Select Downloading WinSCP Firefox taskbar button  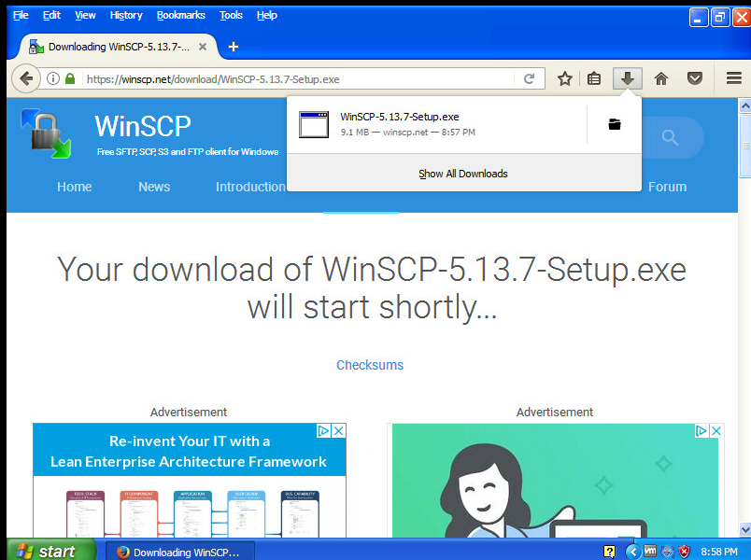pos(180,552)
